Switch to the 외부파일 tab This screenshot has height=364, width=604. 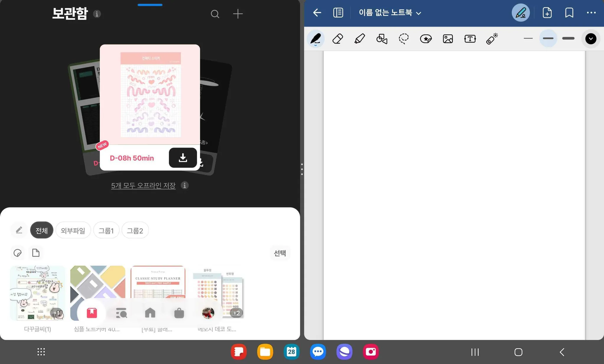pyautogui.click(x=73, y=230)
